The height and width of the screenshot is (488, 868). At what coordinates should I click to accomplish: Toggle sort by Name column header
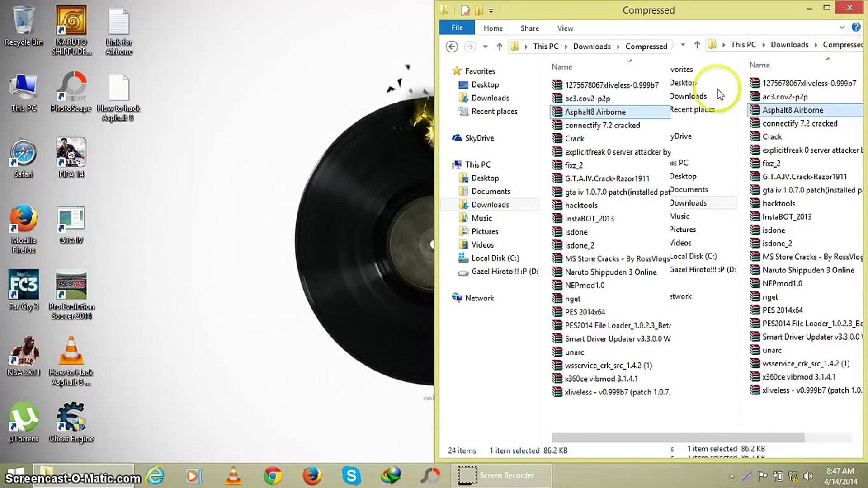[561, 66]
